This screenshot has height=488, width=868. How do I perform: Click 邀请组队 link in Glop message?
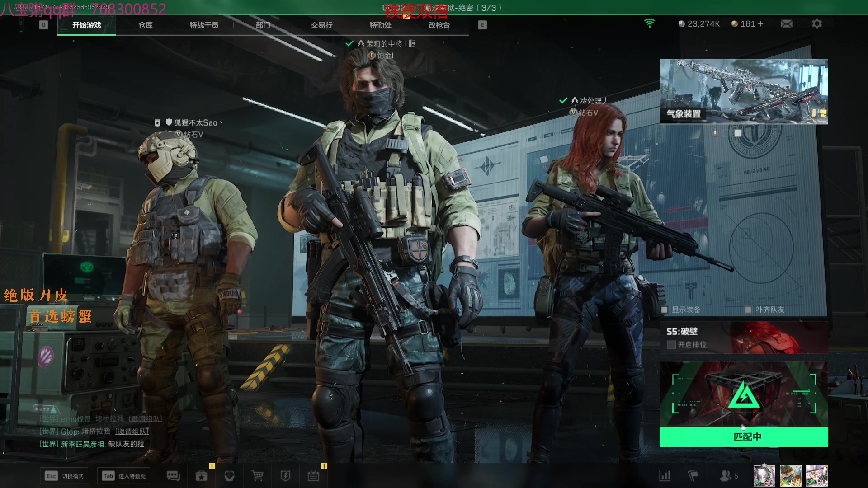(132, 432)
